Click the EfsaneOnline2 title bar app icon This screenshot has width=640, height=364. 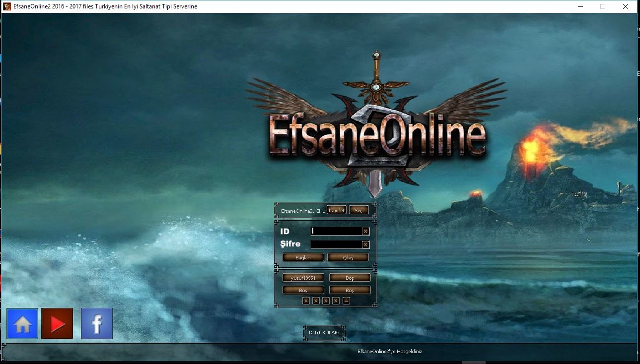7,6
